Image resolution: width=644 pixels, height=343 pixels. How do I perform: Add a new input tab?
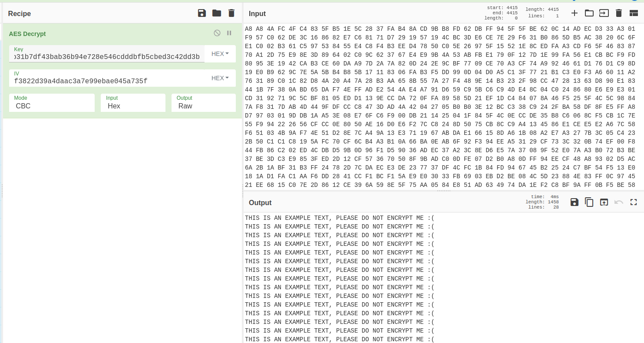click(x=574, y=13)
